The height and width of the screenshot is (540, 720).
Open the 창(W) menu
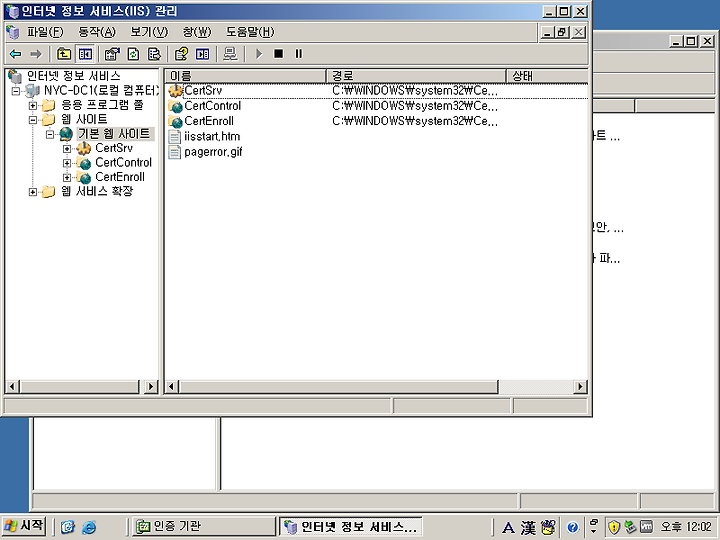[x=197, y=32]
